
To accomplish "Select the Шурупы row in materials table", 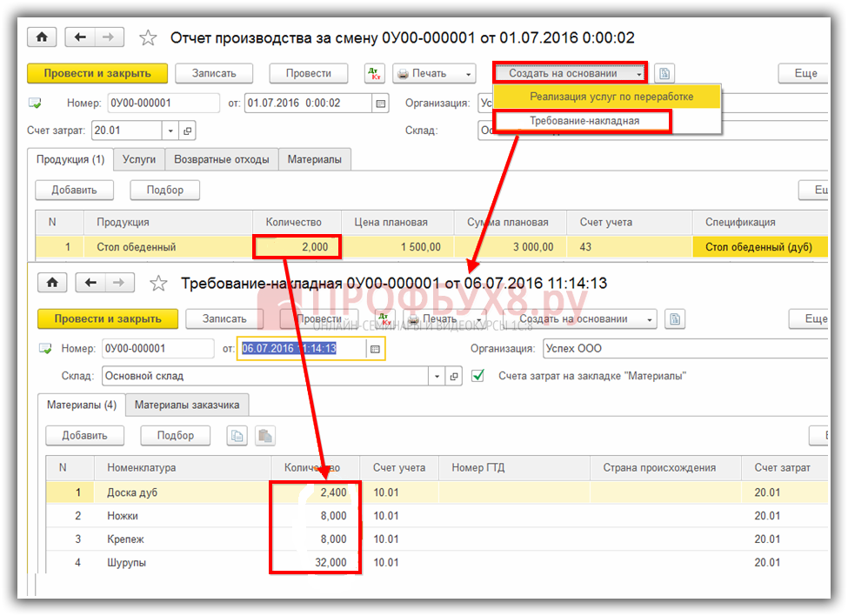I will point(127,563).
